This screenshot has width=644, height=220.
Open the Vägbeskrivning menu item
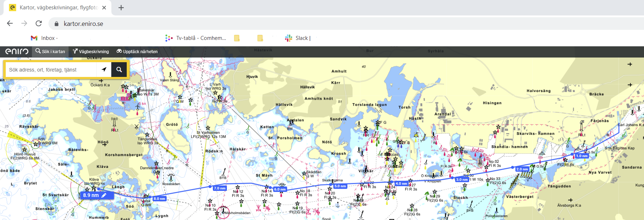(91, 51)
